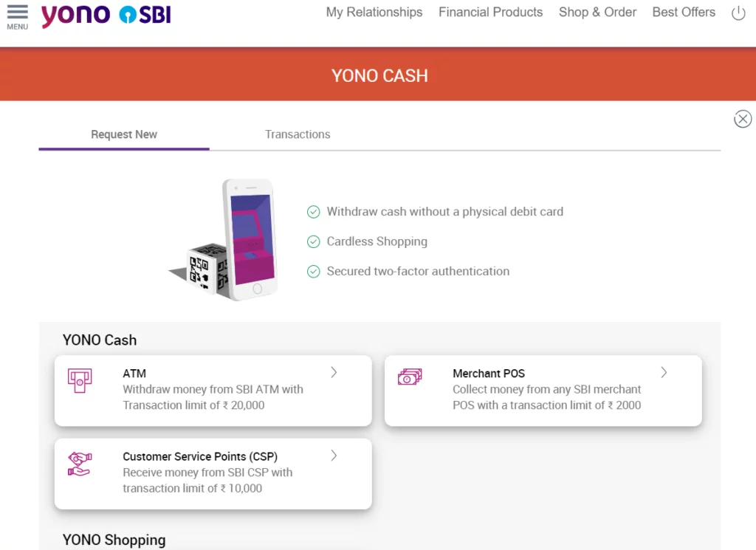The image size is (756, 550).
Task: Open Financial Products menu
Action: [490, 13]
